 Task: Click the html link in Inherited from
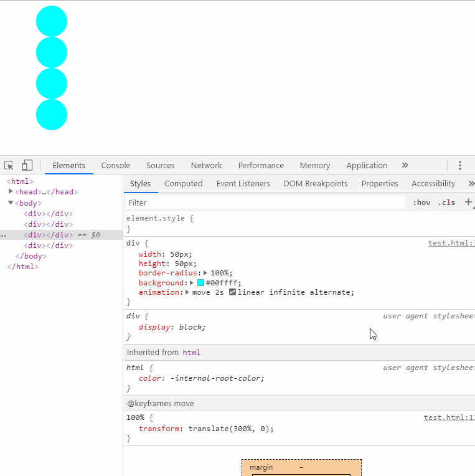click(x=191, y=353)
